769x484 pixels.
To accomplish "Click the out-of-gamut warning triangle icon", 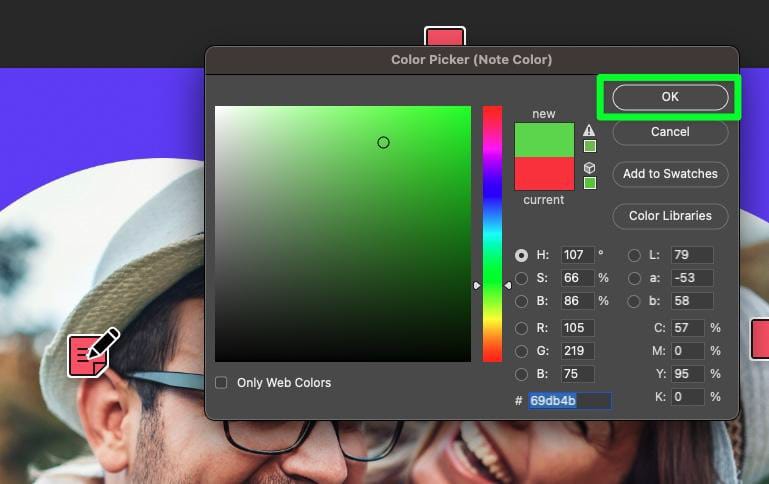I will [589, 130].
